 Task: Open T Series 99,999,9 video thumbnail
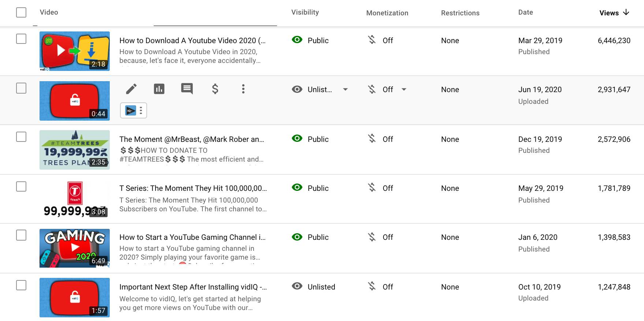75,199
